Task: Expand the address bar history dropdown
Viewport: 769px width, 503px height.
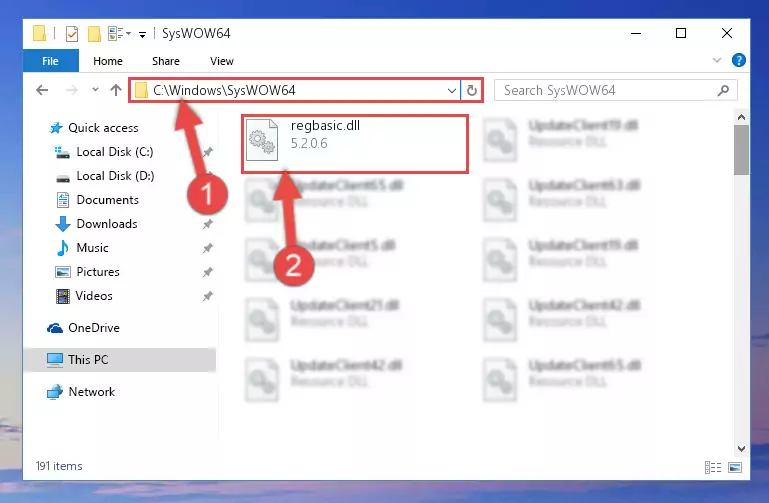Action: click(x=452, y=91)
